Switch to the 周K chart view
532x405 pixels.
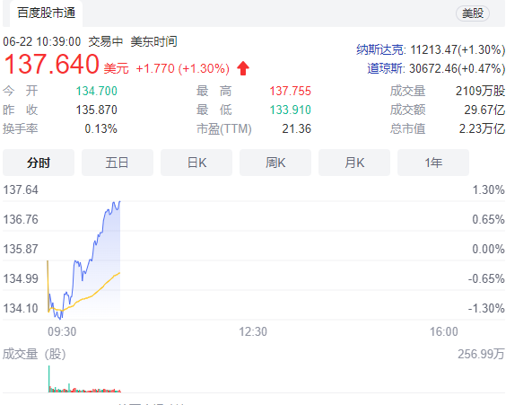pyautogui.click(x=275, y=163)
